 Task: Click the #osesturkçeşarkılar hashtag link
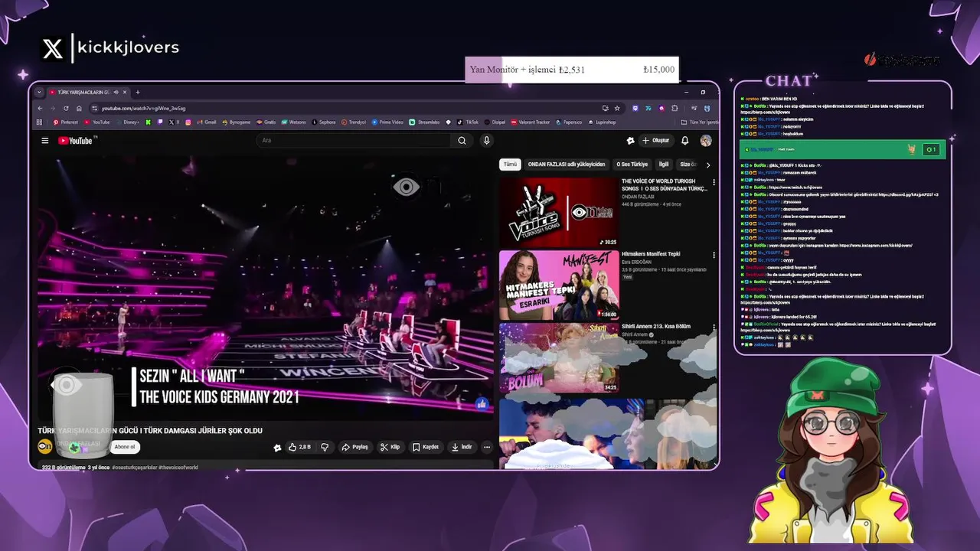click(135, 467)
